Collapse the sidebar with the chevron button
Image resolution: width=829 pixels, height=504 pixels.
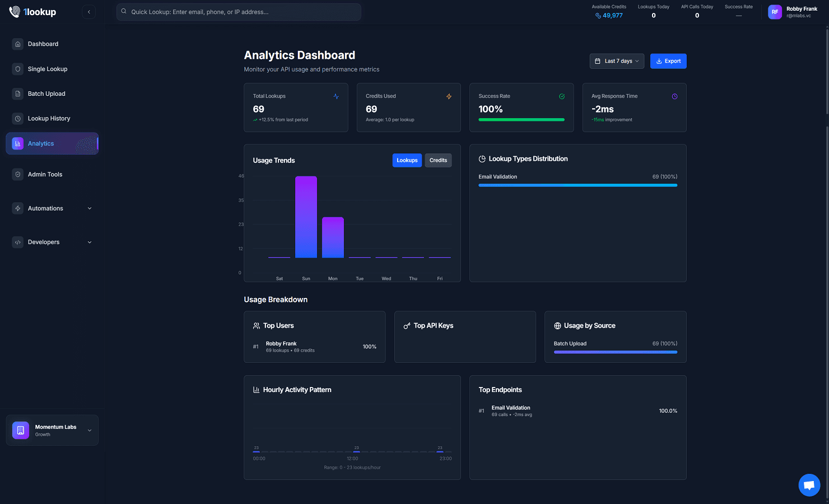tap(89, 12)
